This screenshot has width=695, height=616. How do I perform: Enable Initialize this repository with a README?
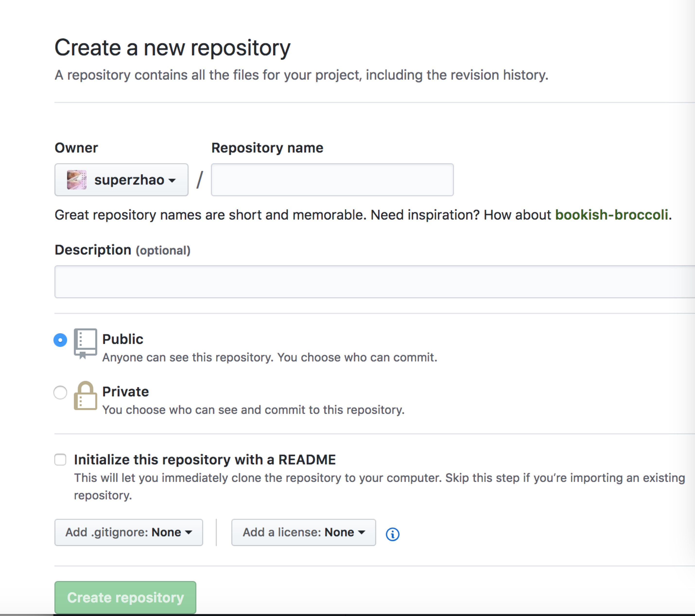click(x=60, y=460)
